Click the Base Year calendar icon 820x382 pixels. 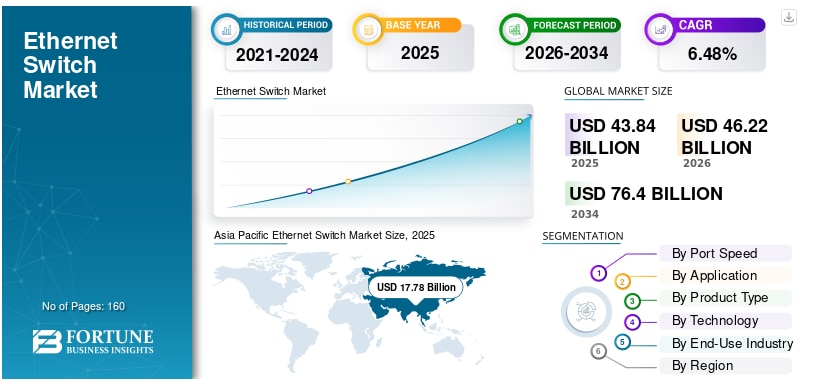tap(368, 30)
